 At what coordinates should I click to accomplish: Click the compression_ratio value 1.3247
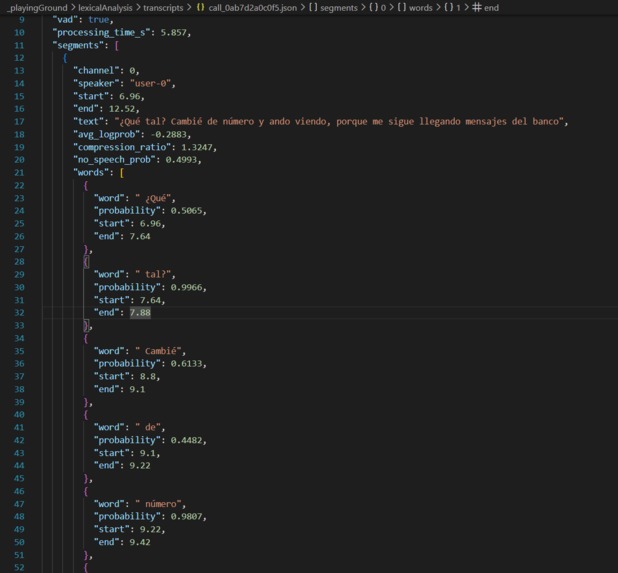click(197, 147)
